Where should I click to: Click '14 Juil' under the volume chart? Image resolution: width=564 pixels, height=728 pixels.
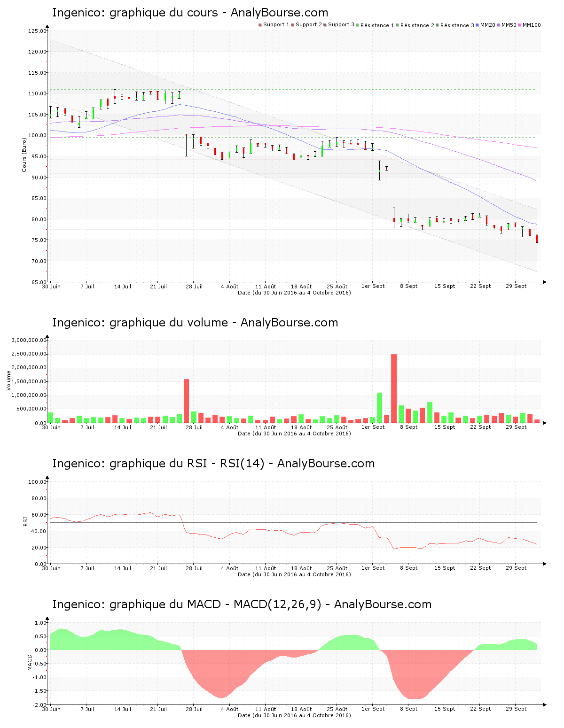[x=123, y=427]
